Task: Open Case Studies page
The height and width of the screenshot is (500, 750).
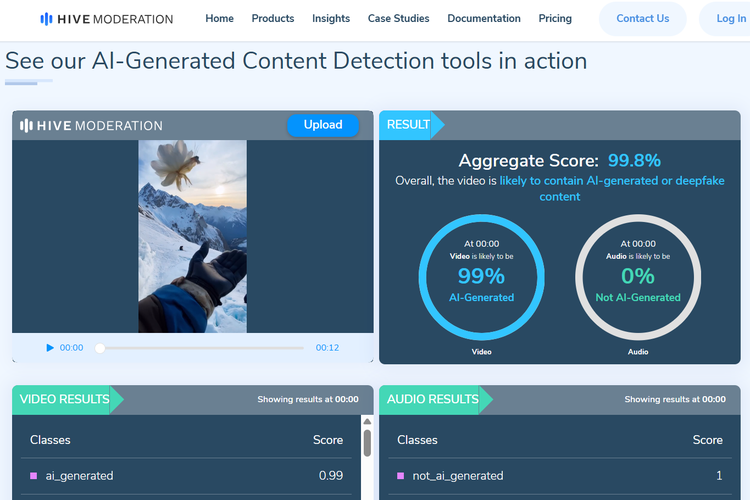Action: [x=398, y=19]
